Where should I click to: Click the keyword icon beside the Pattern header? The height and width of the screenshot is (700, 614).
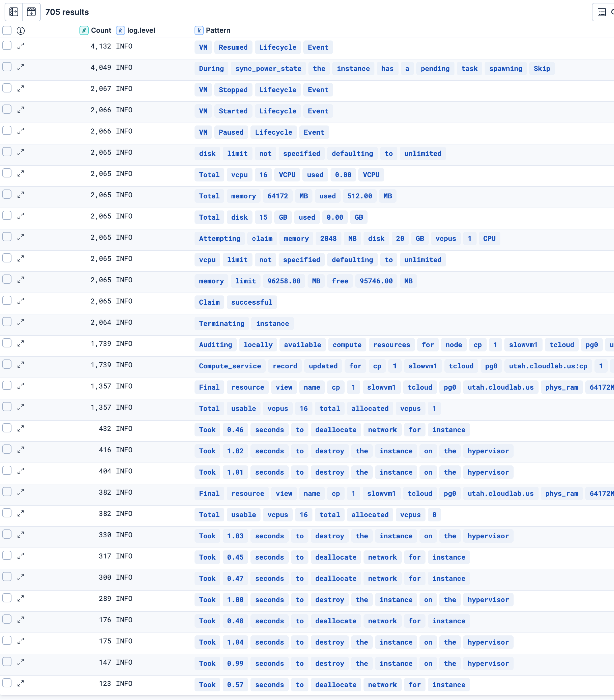tap(199, 30)
